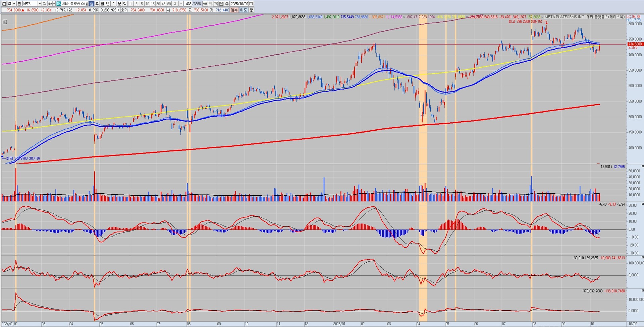The image size is (644, 327).
Task: Click the +2.35% change value
Action: coord(46,10)
